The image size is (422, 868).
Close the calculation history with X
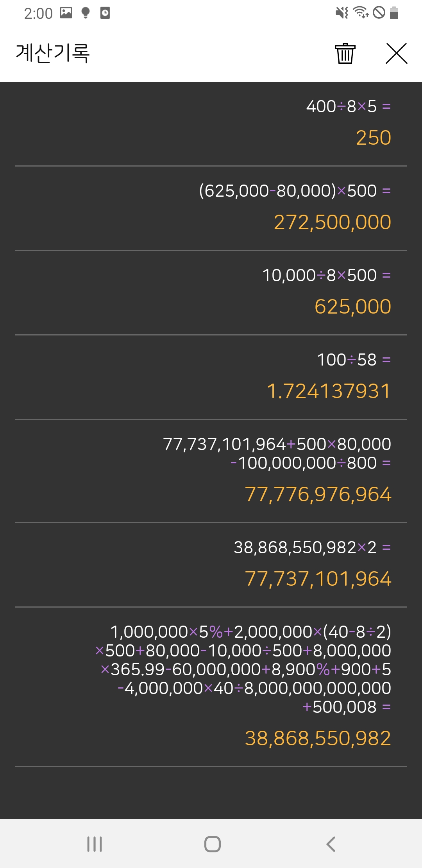coord(396,53)
